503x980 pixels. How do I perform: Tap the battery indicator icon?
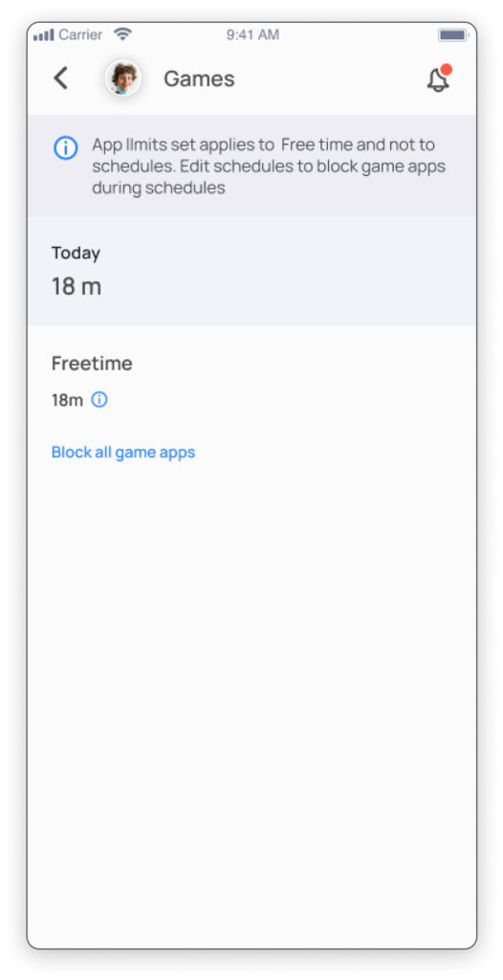452,35
